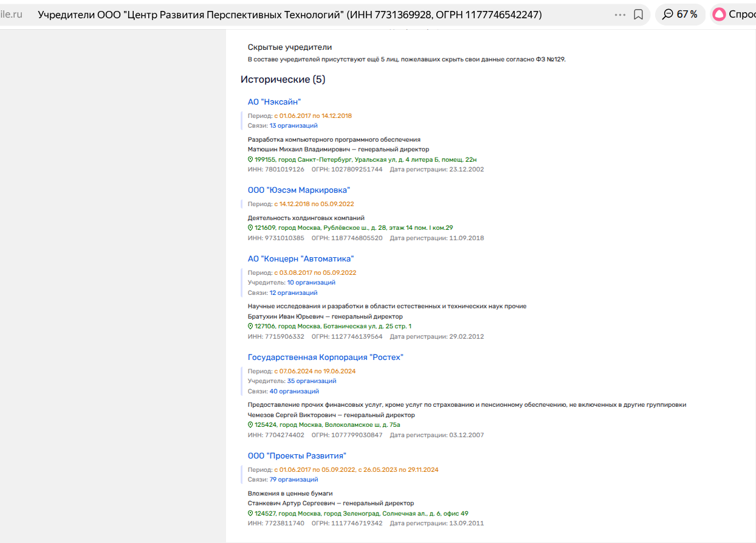The image size is (756, 543).
Task: Click the 10 организаций founder link
Action: (x=311, y=283)
